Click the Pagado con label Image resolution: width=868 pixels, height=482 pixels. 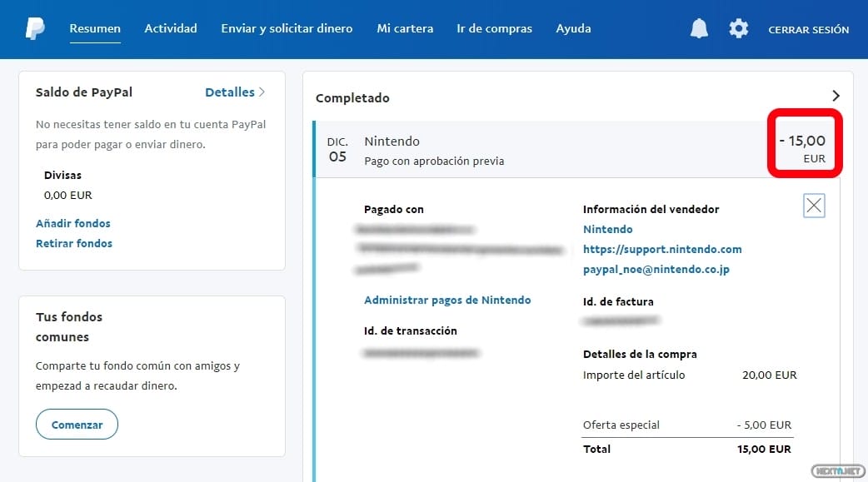tap(393, 209)
